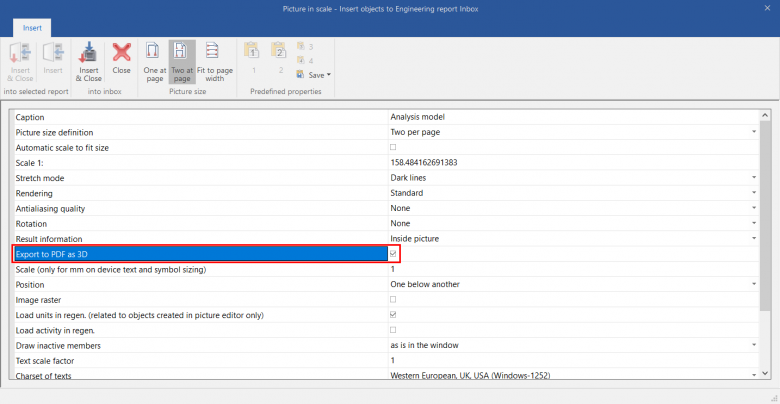Screen dimensions: 780x404
Task: Open Draw inactive members dropdown
Action: tap(754, 345)
